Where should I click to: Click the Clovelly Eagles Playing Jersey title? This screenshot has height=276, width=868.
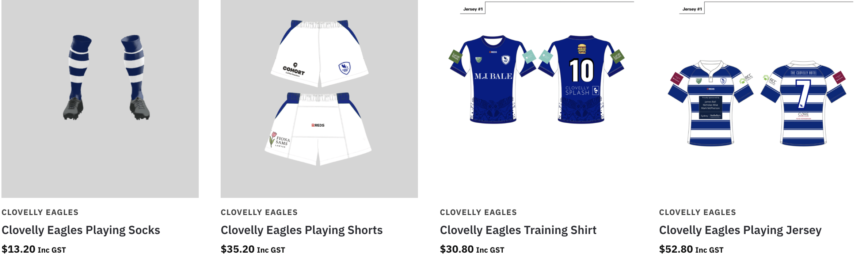(x=740, y=230)
